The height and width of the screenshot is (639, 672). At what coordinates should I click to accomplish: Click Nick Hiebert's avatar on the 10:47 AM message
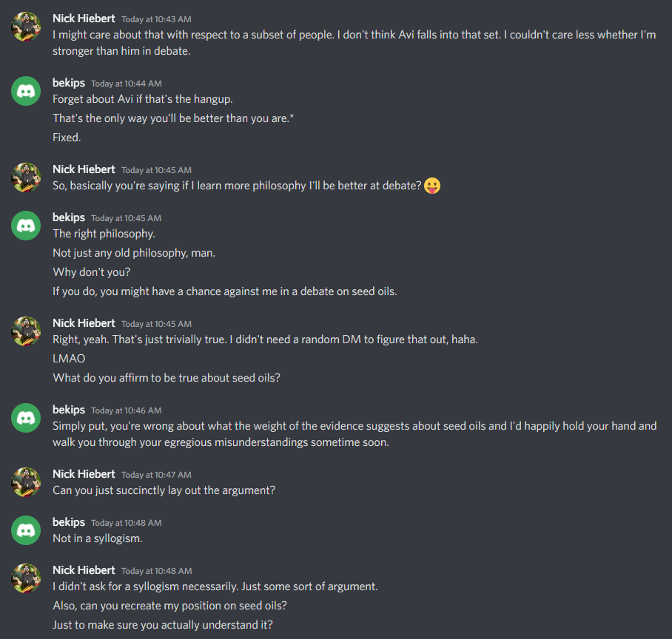pos(26,482)
